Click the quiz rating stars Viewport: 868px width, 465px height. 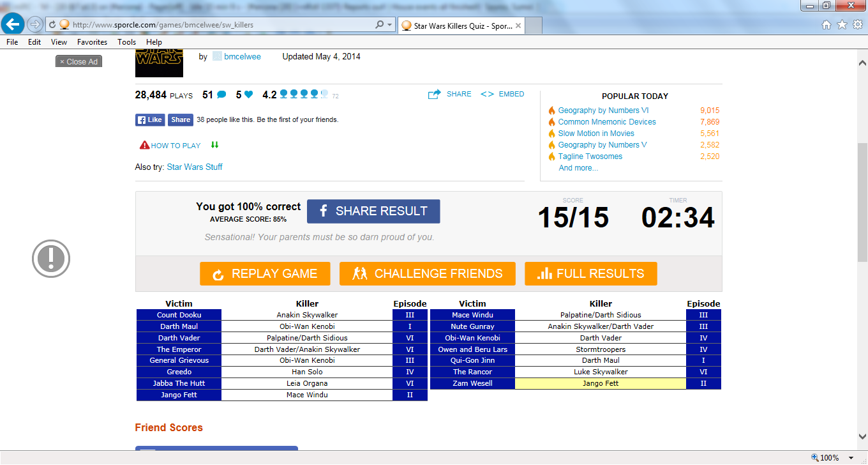coord(304,95)
